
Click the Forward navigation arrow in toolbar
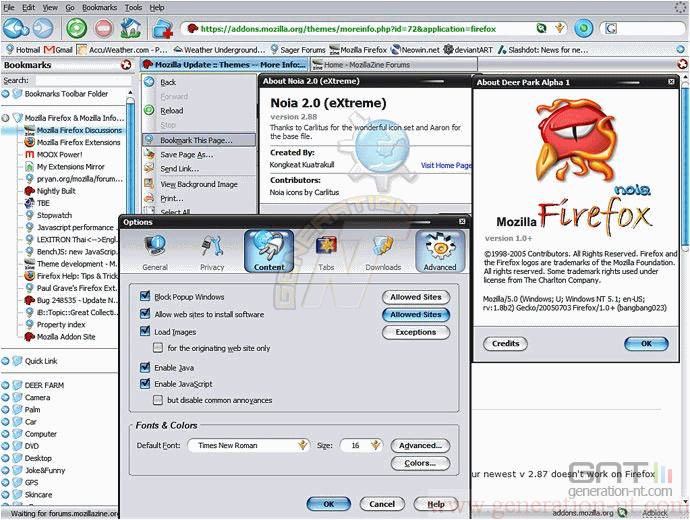tap(43, 29)
